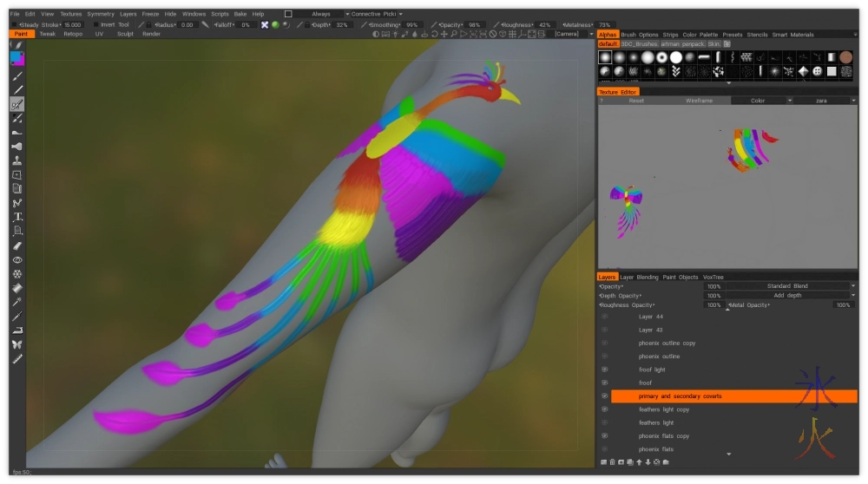Click the delete layer trash icon

tap(612, 461)
